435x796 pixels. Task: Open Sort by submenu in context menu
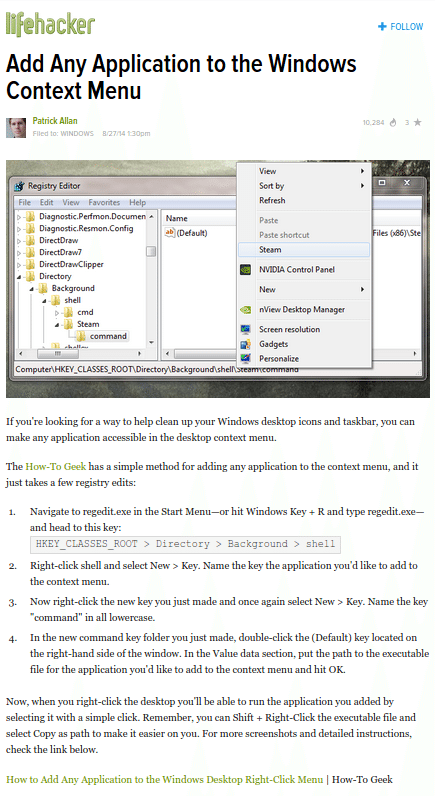[x=304, y=186]
